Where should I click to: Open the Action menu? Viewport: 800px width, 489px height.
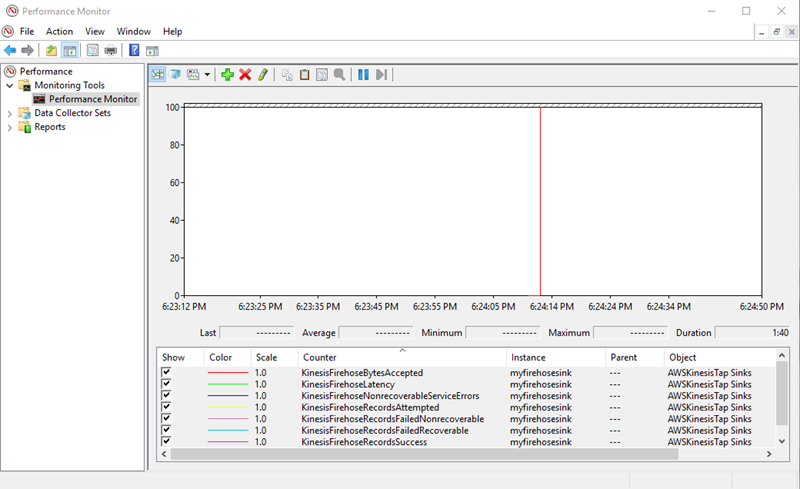[x=59, y=31]
